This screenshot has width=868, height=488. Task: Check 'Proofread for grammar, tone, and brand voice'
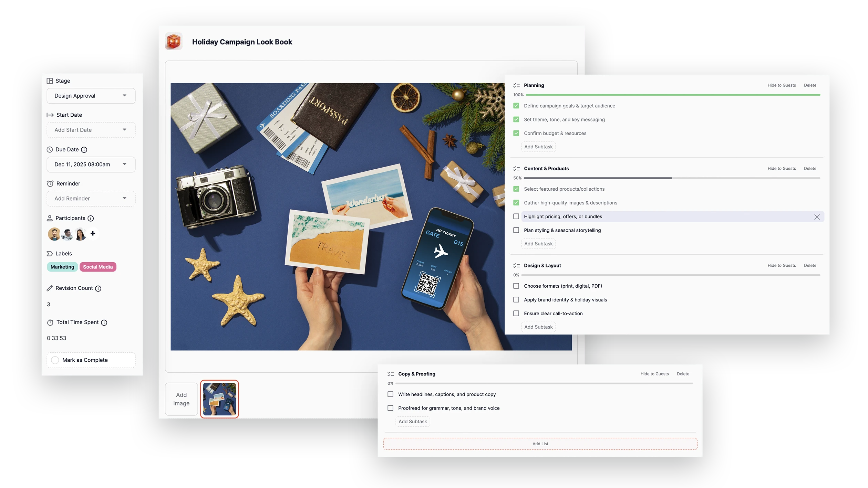(x=390, y=408)
